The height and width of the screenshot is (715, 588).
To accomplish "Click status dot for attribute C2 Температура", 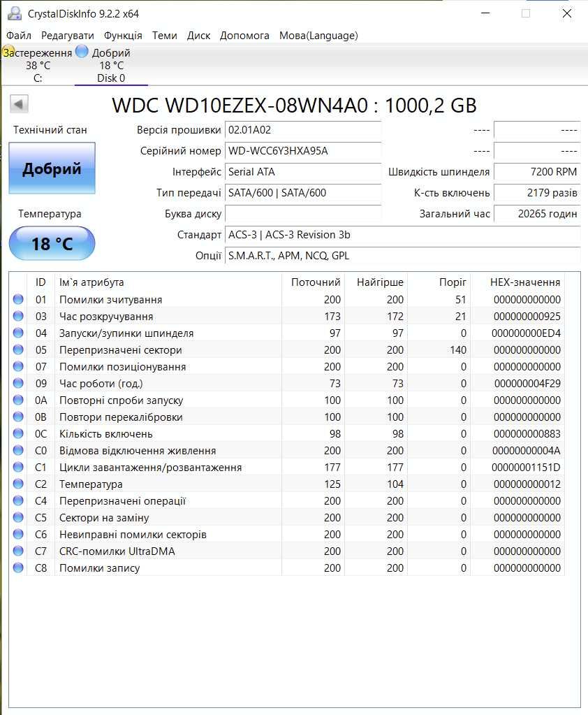I will click(18, 484).
